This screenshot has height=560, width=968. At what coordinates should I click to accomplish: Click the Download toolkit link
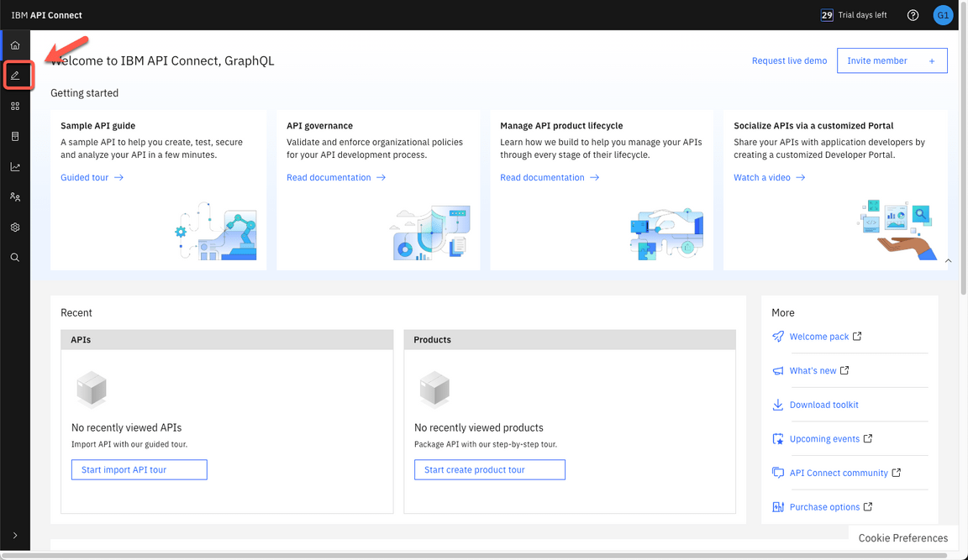(823, 405)
